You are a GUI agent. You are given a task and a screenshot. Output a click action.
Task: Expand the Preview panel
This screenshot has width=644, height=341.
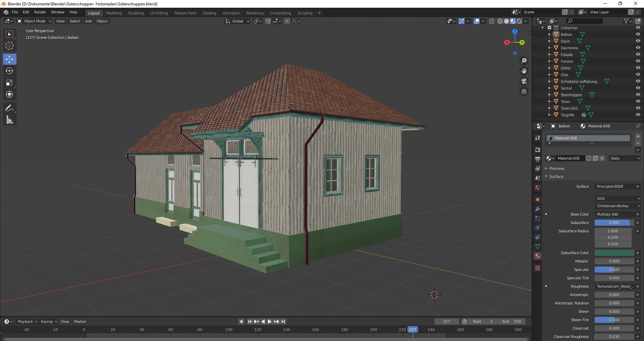pyautogui.click(x=556, y=169)
